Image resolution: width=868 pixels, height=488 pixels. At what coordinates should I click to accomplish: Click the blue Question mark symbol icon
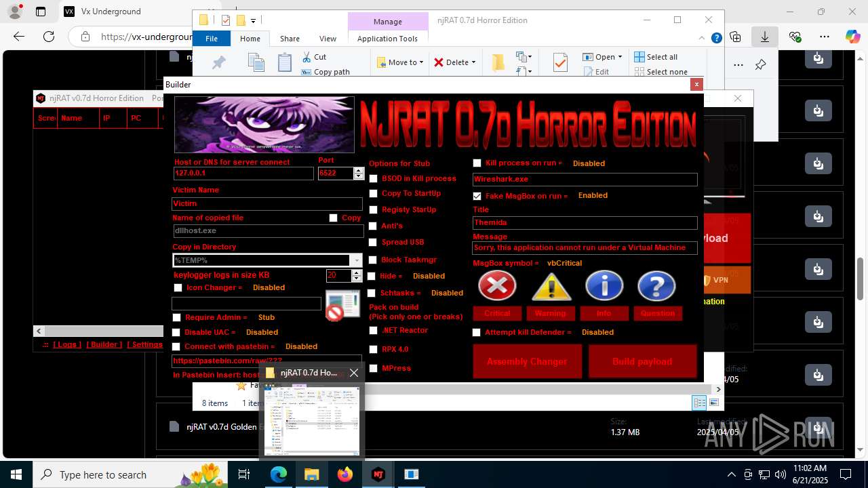(656, 285)
